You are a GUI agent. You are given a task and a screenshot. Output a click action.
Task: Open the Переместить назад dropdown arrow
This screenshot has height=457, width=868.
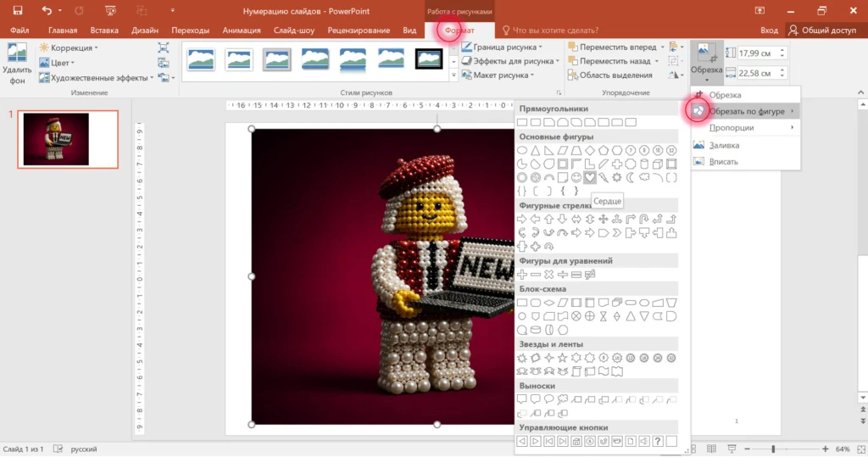[x=657, y=61]
